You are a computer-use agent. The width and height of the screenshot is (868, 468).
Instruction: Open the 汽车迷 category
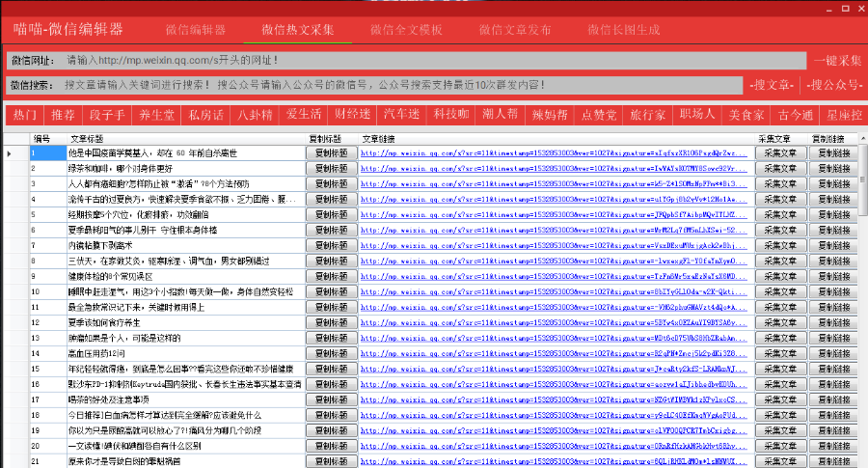pyautogui.click(x=402, y=115)
